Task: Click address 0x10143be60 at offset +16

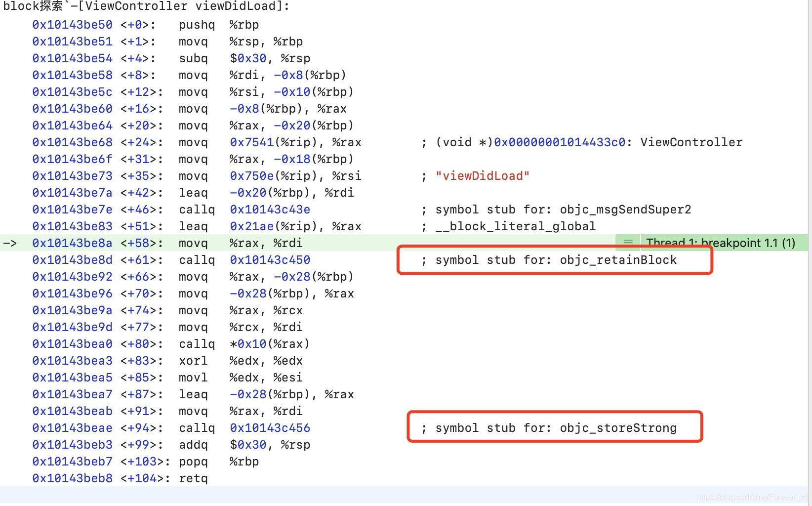Action: coord(72,109)
